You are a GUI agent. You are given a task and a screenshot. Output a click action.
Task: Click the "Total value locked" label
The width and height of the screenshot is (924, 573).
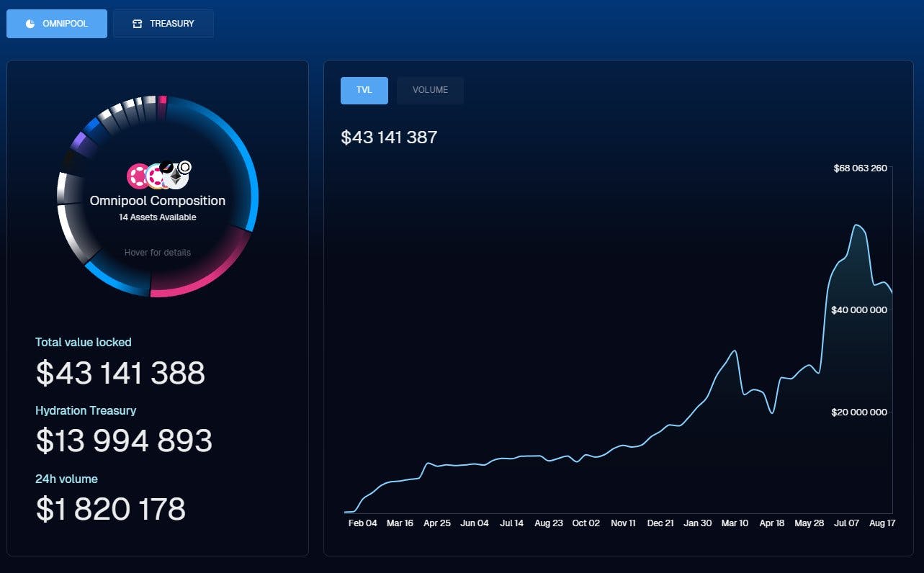[x=84, y=343]
